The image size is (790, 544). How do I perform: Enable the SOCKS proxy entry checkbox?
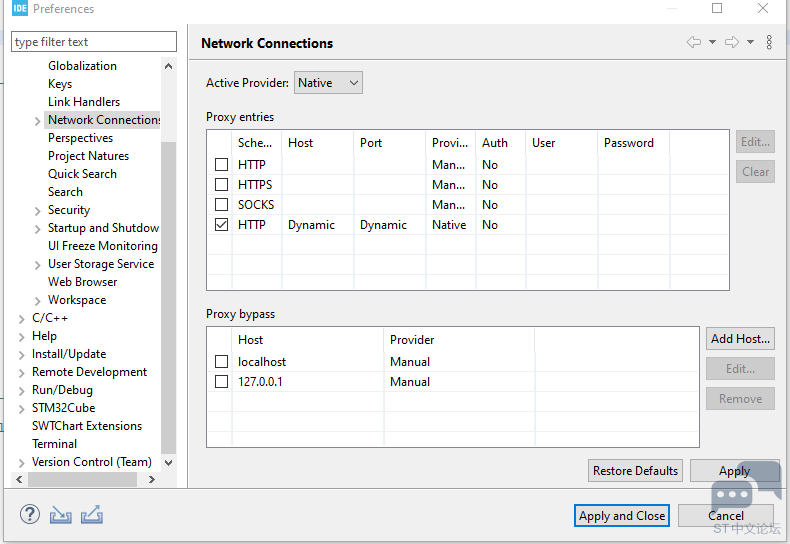coord(222,205)
